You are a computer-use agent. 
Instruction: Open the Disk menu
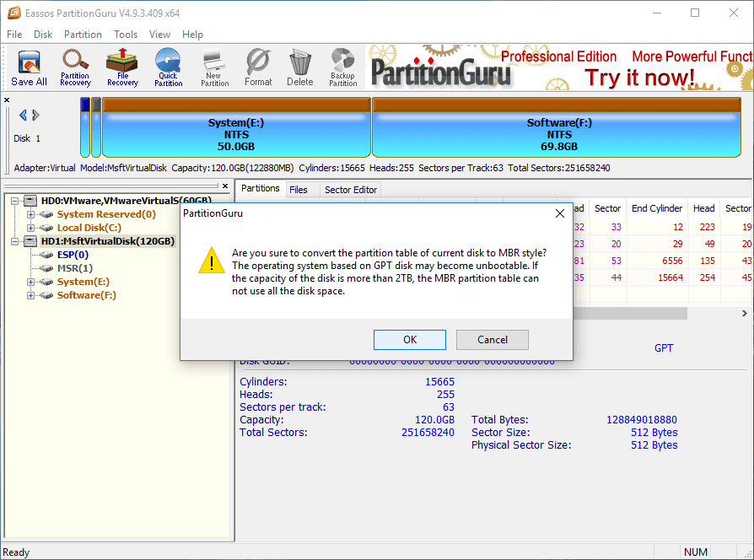point(43,35)
